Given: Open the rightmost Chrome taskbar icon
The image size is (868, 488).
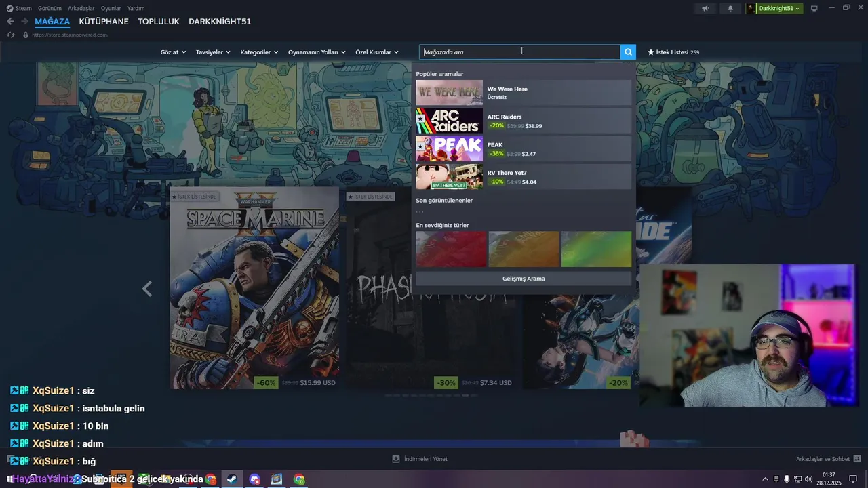Looking at the screenshot, I should pos(299,479).
